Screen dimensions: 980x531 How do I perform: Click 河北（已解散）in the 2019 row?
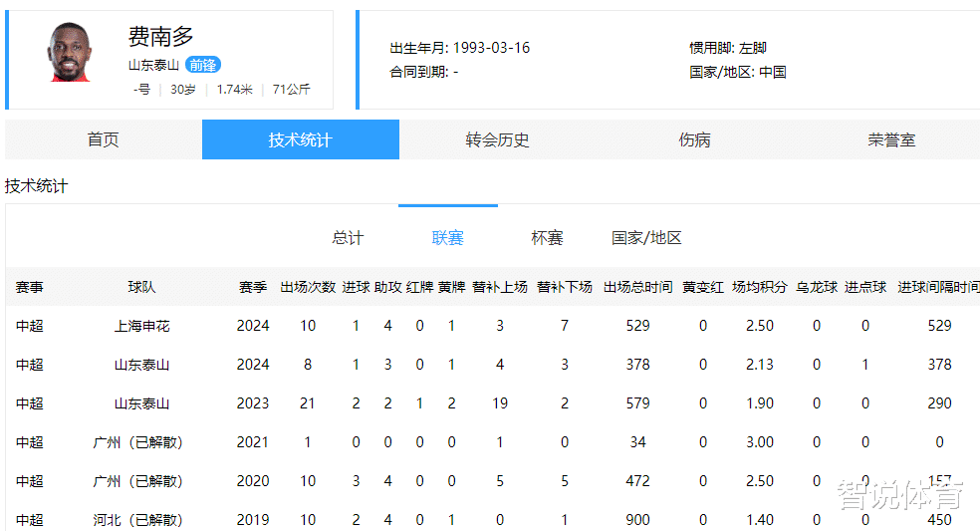point(137,520)
